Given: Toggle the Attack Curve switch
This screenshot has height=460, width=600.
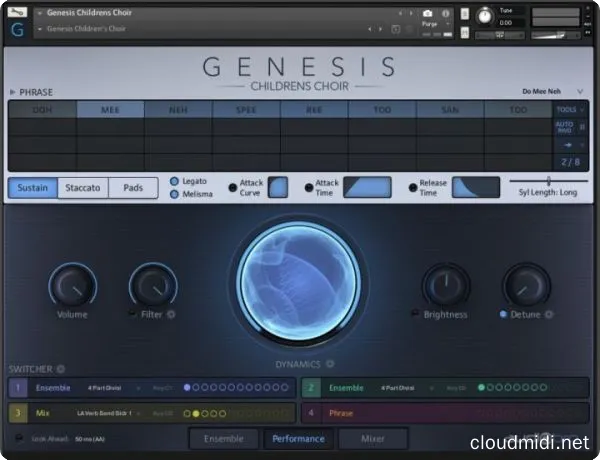Looking at the screenshot, I should point(232,188).
